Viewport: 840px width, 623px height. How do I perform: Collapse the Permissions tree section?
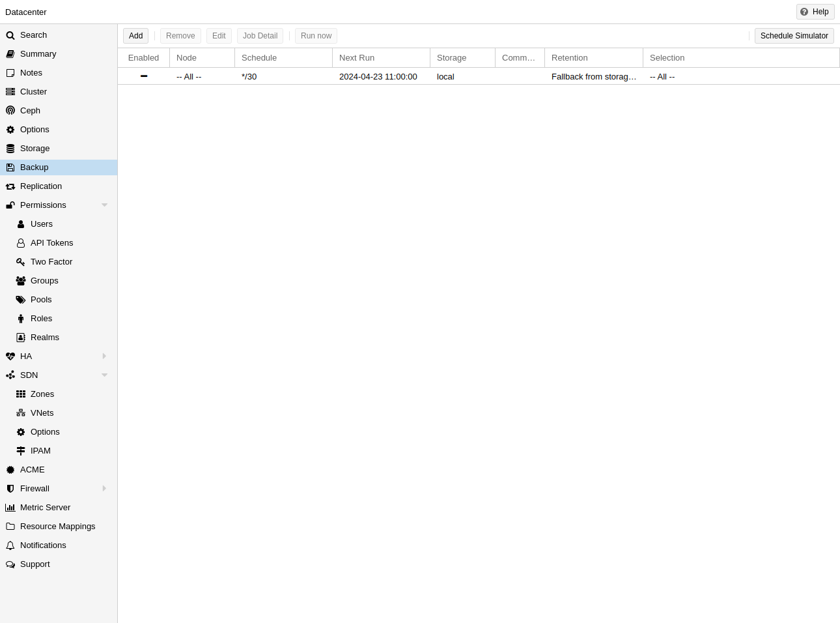(x=104, y=205)
